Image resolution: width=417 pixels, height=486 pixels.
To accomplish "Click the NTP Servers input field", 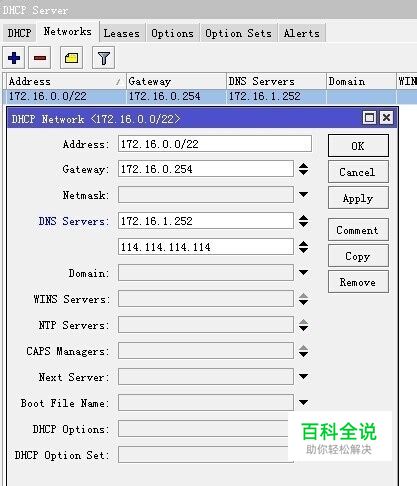I will point(206,325).
